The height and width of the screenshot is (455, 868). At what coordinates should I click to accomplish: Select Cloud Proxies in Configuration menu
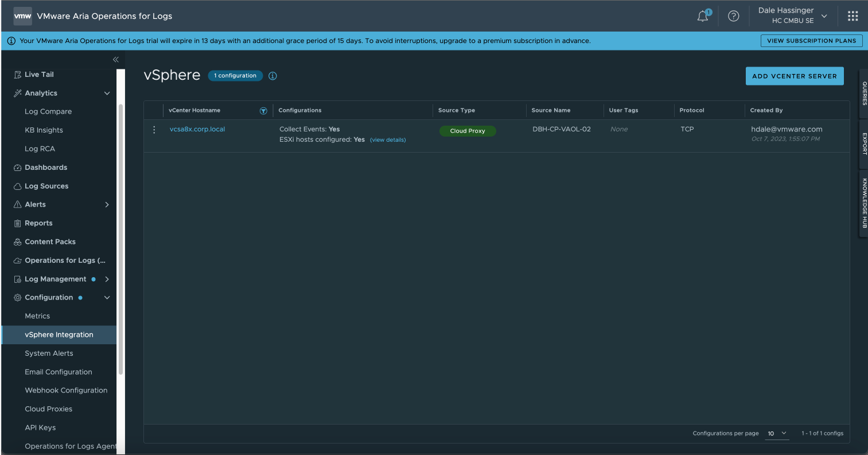pyautogui.click(x=49, y=409)
